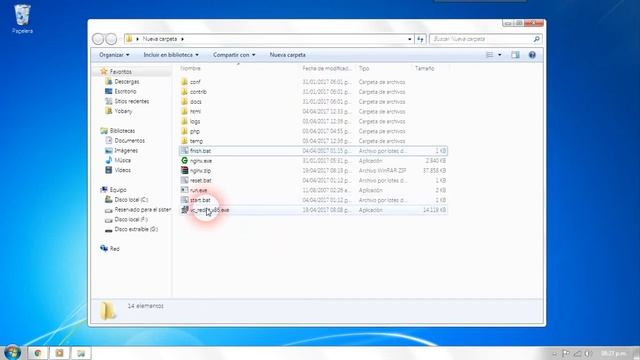Open the Incluir en biblioteca menu
Screen dimensions: 640x360
pyautogui.click(x=171, y=55)
